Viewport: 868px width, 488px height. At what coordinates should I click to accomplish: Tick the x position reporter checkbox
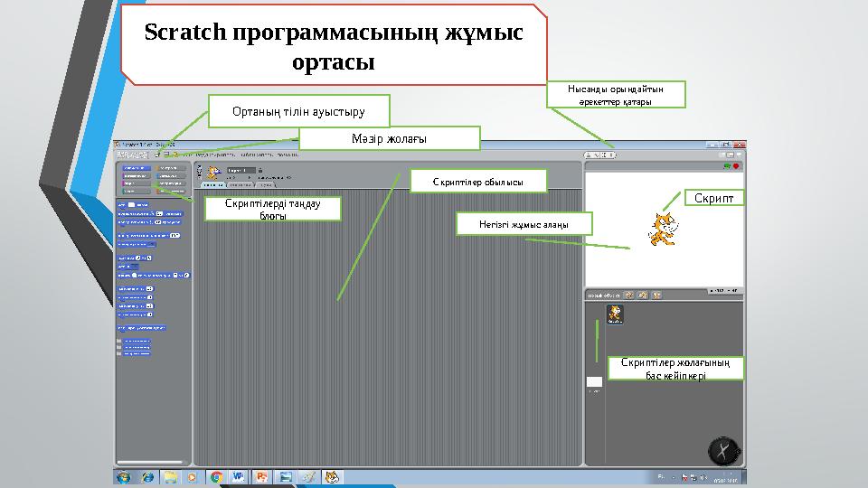click(x=119, y=341)
